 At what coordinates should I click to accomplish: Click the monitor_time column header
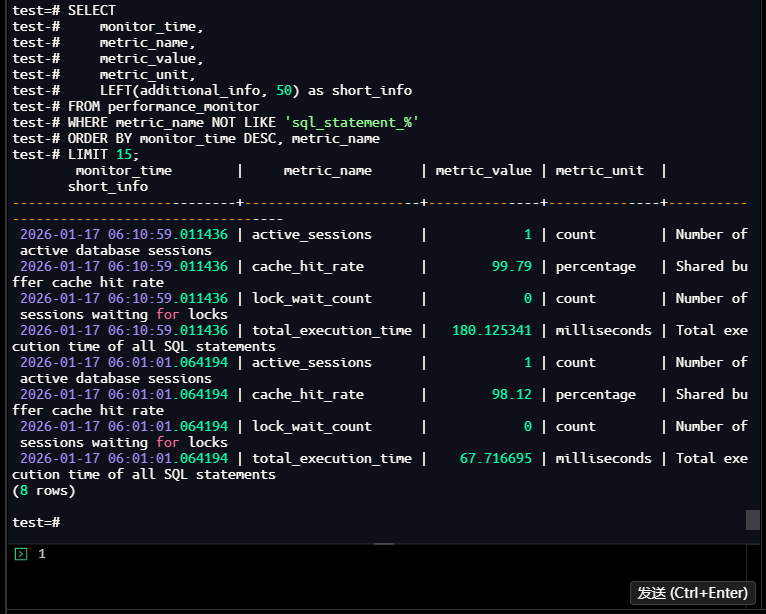tap(124, 170)
